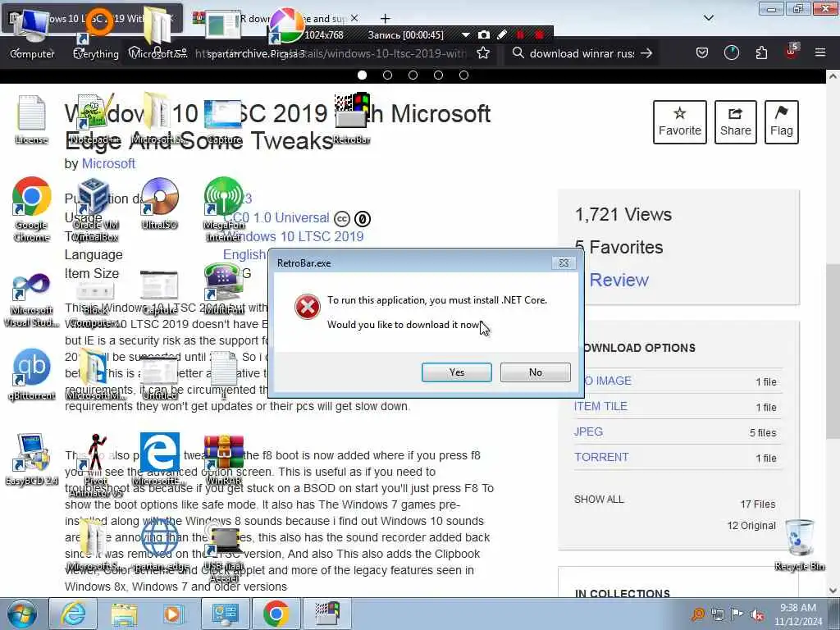The height and width of the screenshot is (630, 840).
Task: Open Windows Explorer from taskbar
Action: click(124, 614)
